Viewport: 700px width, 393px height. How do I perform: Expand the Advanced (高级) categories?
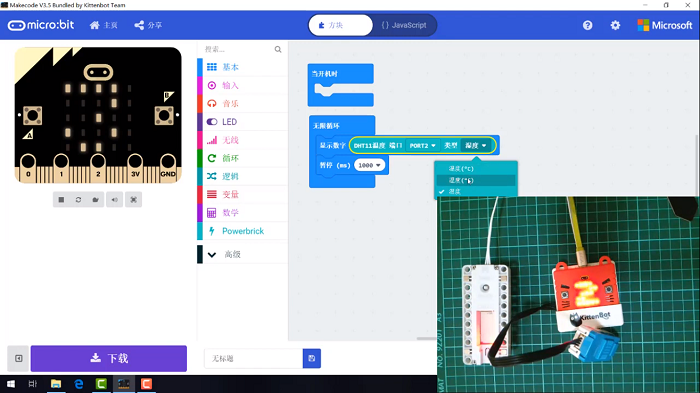click(242, 254)
